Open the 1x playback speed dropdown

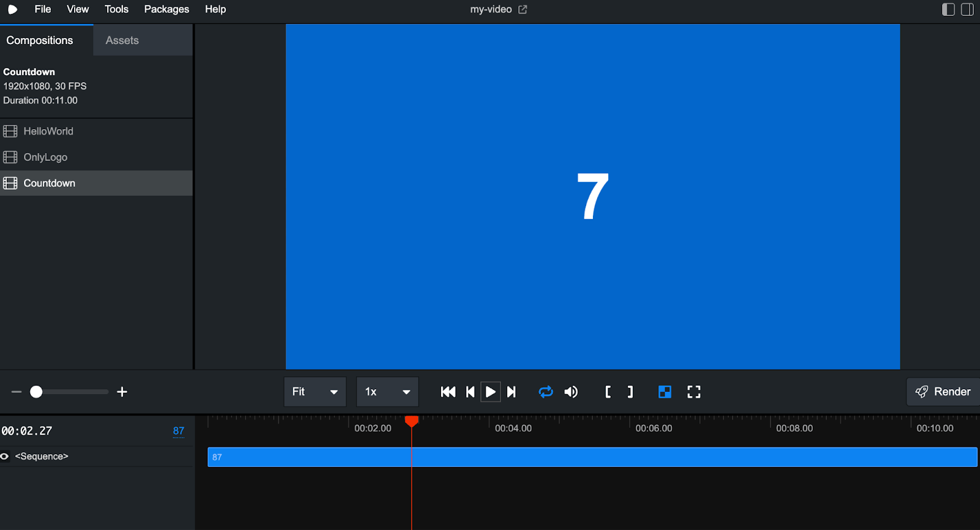click(387, 392)
